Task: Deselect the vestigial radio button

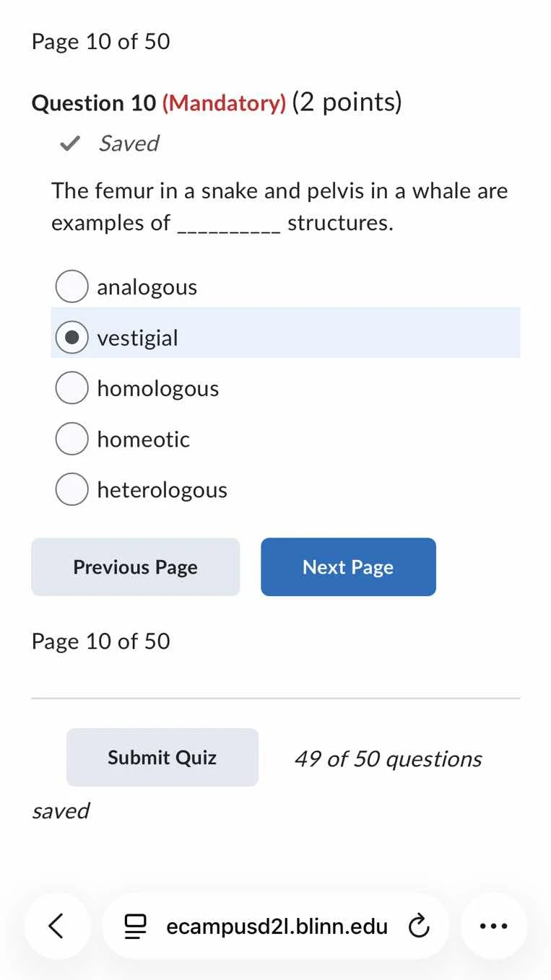Action: [71, 336]
